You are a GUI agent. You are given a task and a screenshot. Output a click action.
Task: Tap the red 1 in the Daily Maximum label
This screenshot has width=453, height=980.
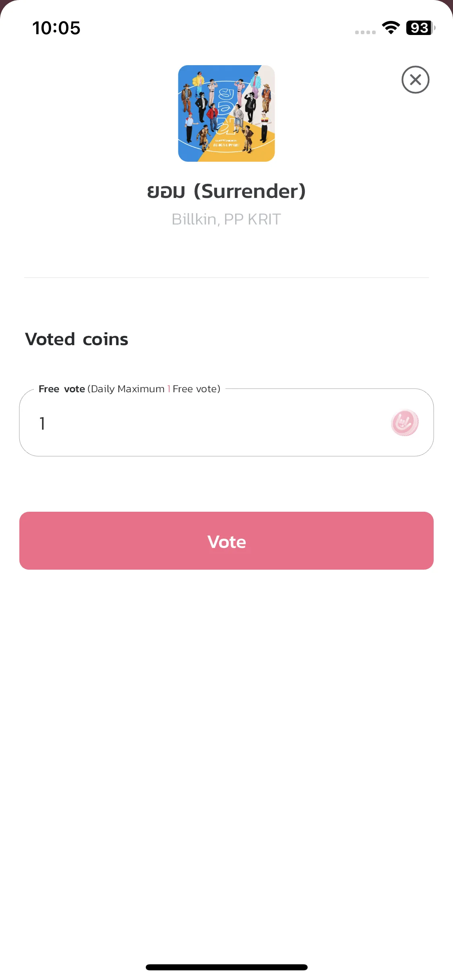coord(169,389)
